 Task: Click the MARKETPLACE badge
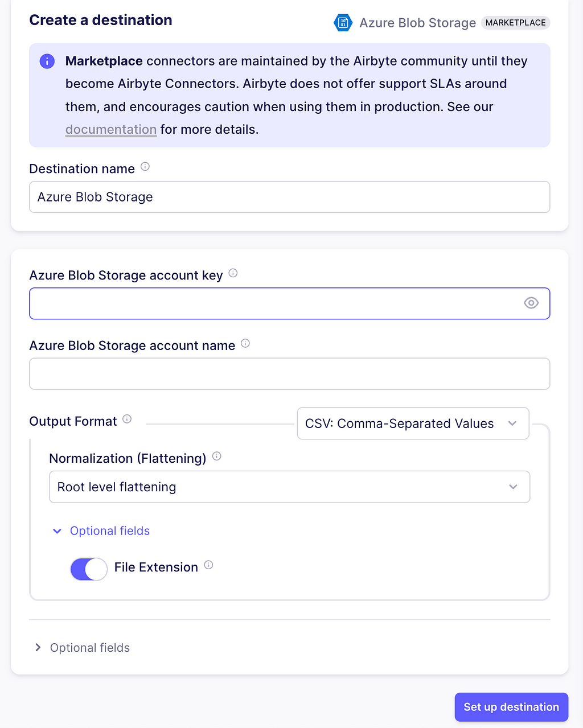515,23
